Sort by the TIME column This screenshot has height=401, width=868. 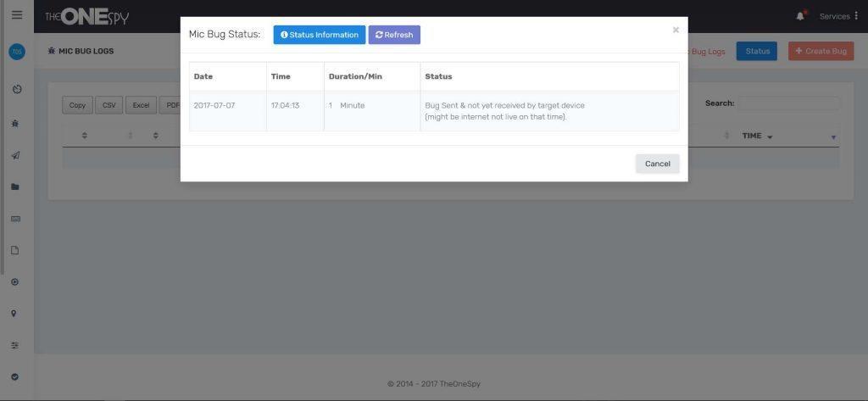coord(756,136)
